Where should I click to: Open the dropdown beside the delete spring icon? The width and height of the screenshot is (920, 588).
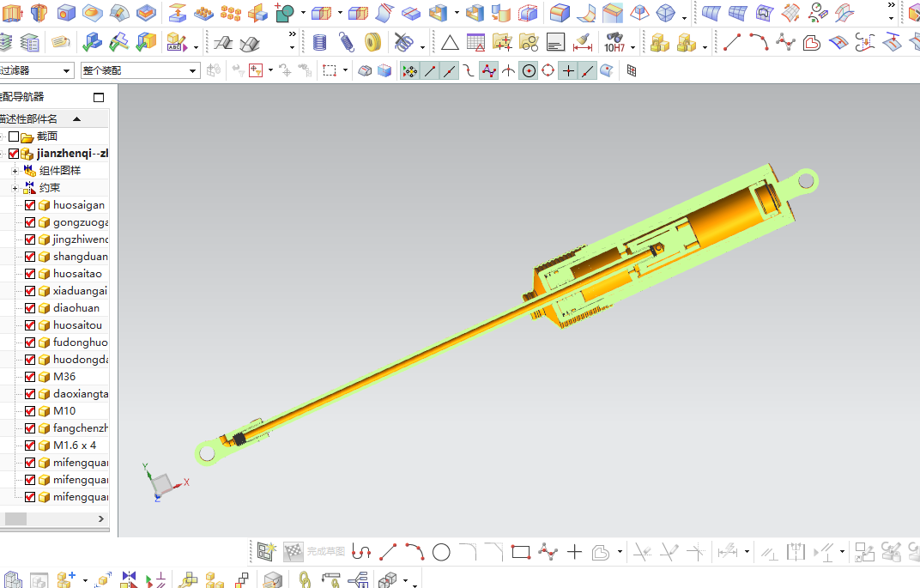(422, 47)
